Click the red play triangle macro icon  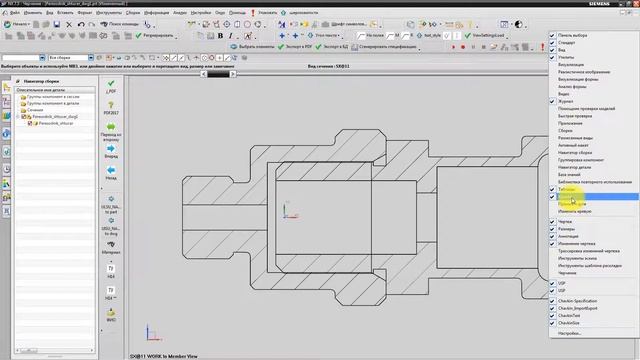(453, 47)
